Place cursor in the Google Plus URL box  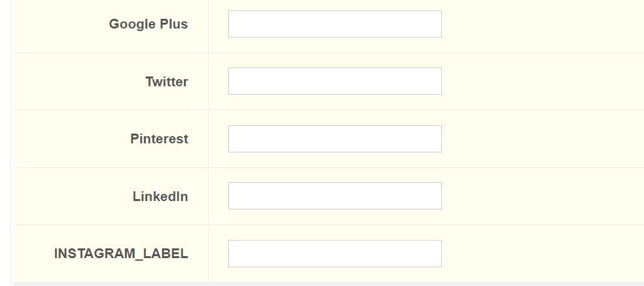click(x=334, y=24)
